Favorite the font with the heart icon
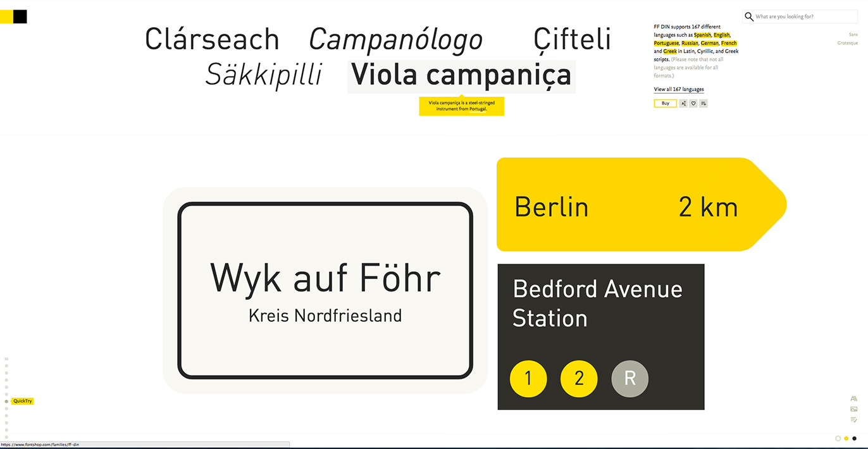The height and width of the screenshot is (449, 868). [693, 103]
